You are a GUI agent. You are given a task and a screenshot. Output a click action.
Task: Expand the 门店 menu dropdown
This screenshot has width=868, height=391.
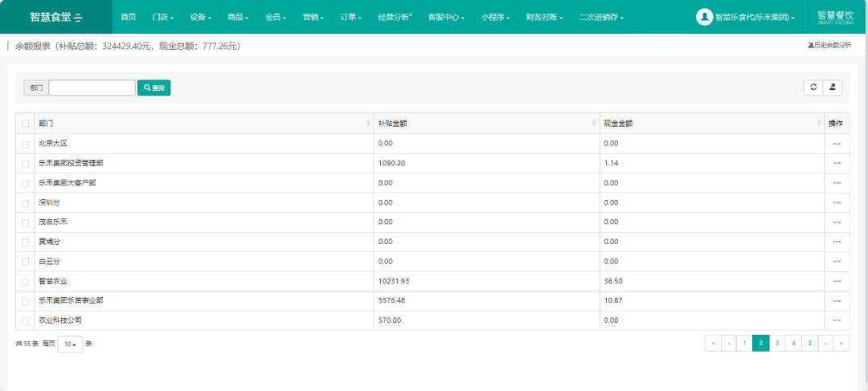(x=162, y=17)
